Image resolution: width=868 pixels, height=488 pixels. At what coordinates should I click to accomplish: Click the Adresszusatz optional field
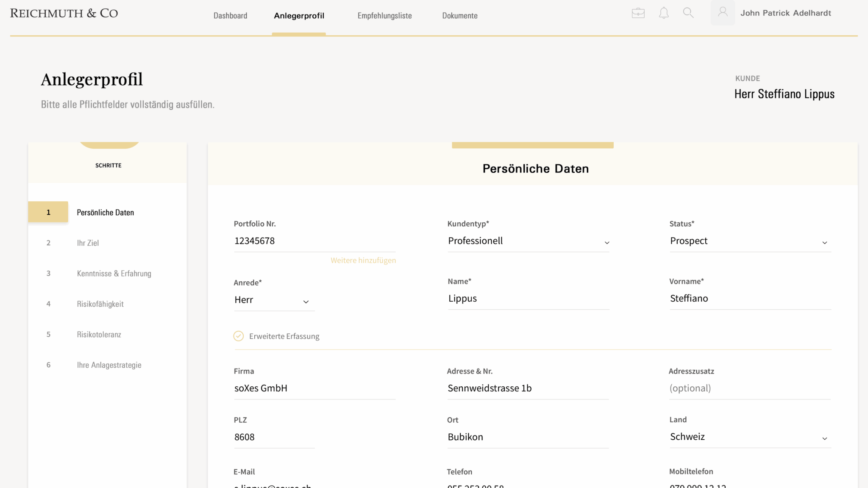(749, 388)
